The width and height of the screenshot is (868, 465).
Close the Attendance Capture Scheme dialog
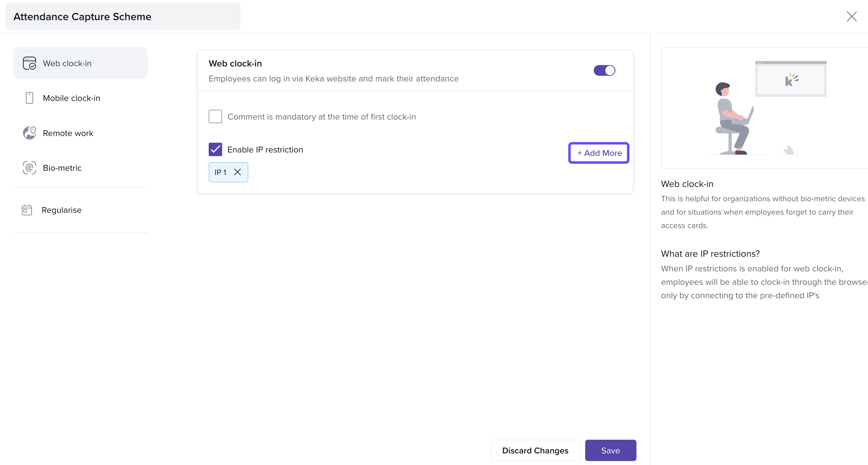pyautogui.click(x=852, y=16)
